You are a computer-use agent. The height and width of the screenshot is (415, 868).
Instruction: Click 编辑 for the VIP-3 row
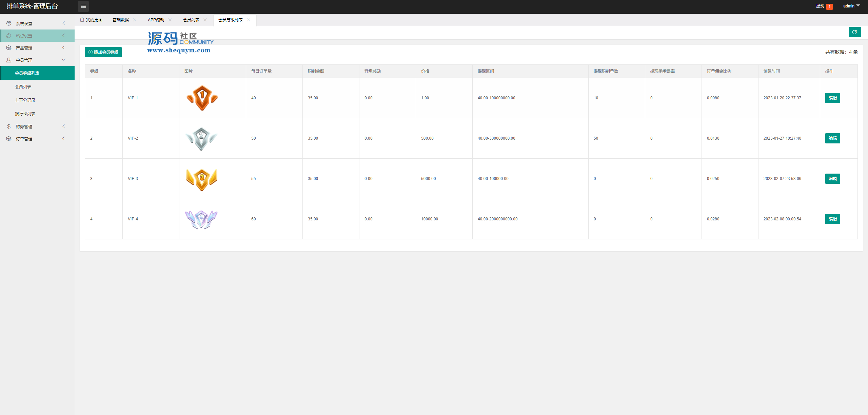[832, 179]
